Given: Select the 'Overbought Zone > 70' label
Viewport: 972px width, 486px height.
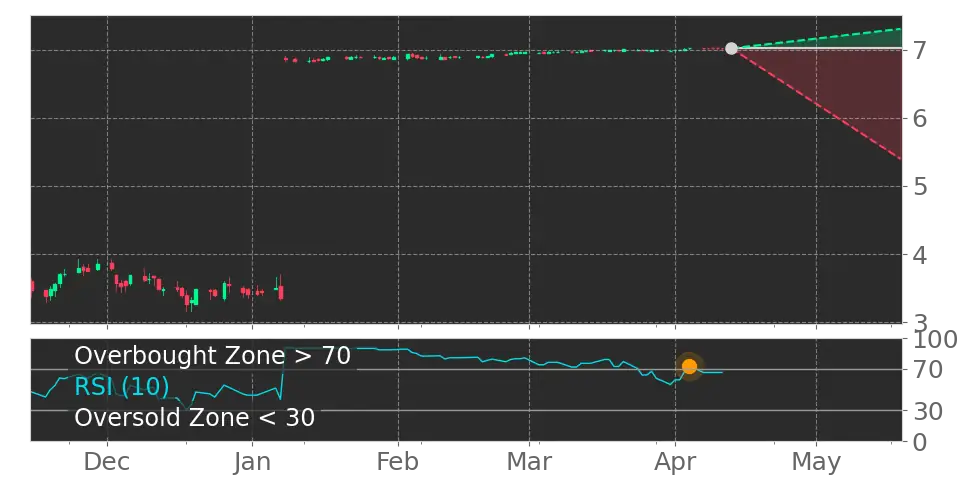Looking at the screenshot, I should pyautogui.click(x=213, y=356).
